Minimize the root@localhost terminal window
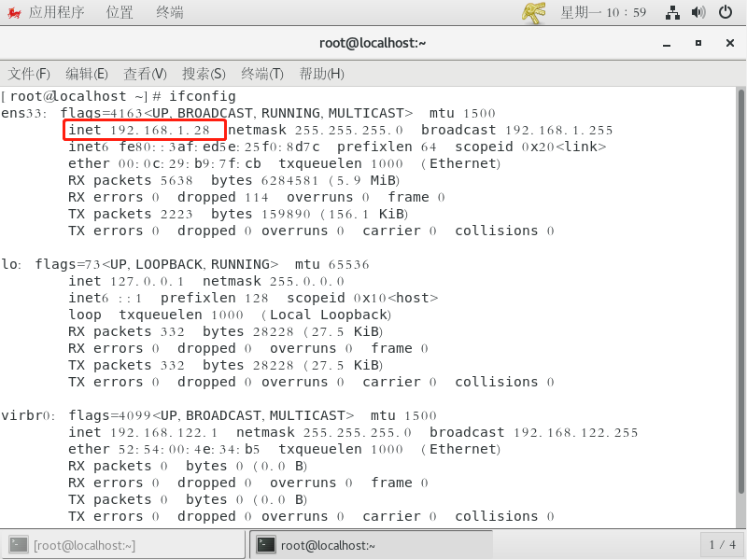Screen dimensions: 747x560 (667, 43)
